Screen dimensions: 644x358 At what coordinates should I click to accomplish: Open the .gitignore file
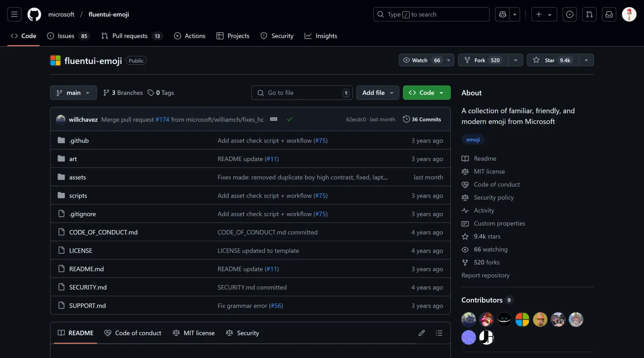pos(83,214)
